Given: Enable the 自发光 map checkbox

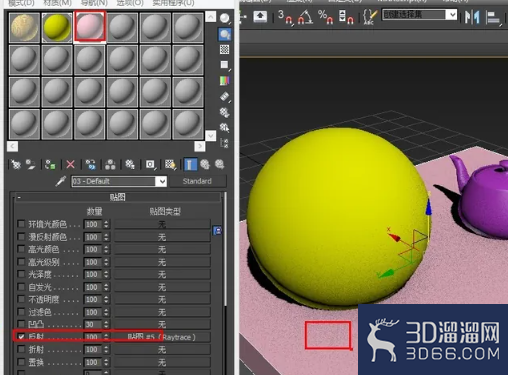Looking at the screenshot, I should click(x=21, y=287).
